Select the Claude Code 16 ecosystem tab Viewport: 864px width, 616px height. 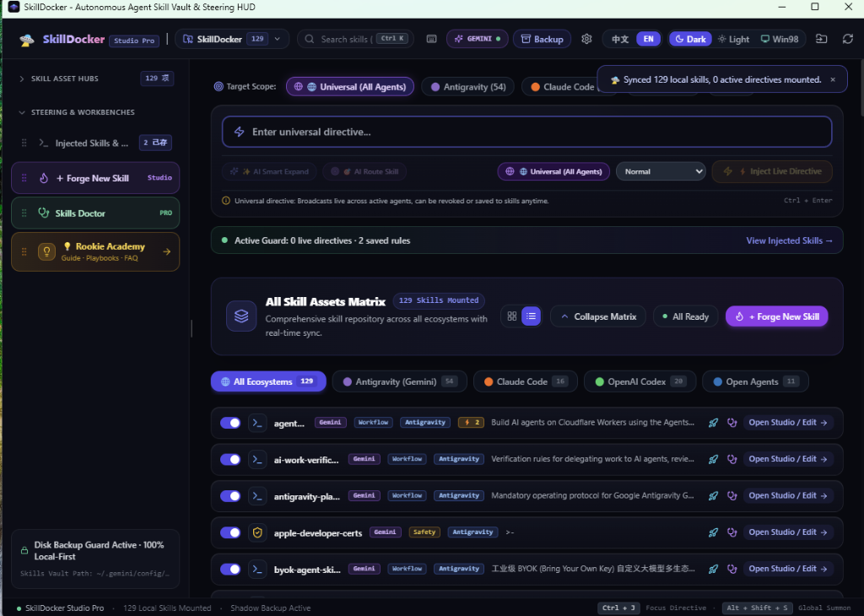525,381
